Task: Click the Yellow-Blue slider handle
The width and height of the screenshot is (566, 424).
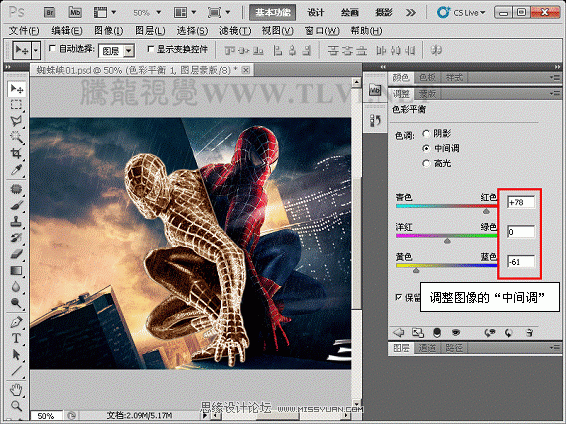Action: click(x=416, y=270)
